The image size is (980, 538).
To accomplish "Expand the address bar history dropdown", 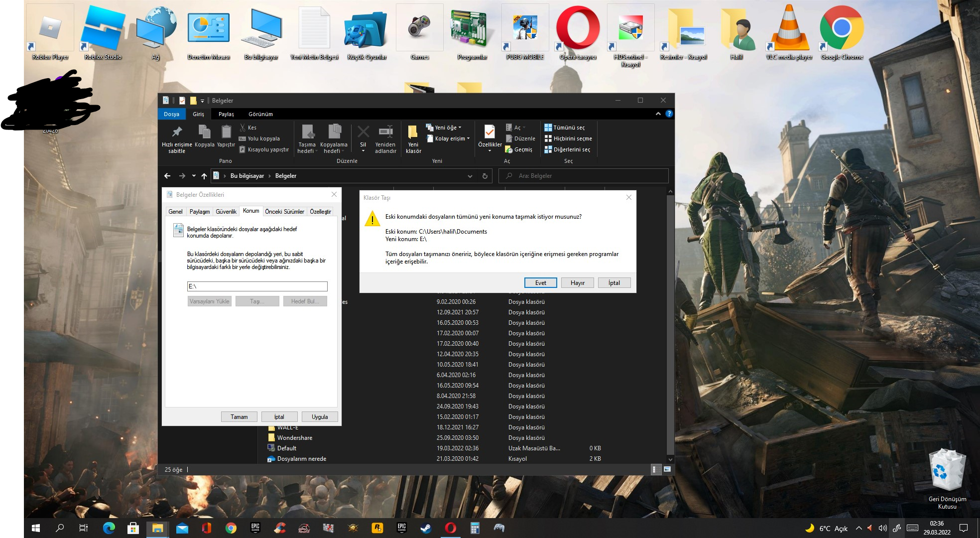I will [470, 176].
